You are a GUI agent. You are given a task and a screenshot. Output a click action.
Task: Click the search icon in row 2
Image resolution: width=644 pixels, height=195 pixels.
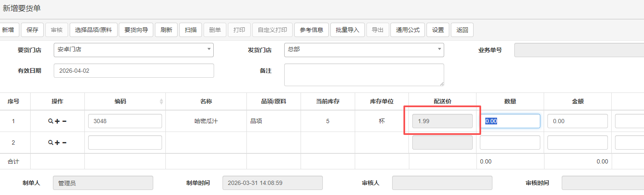point(51,142)
